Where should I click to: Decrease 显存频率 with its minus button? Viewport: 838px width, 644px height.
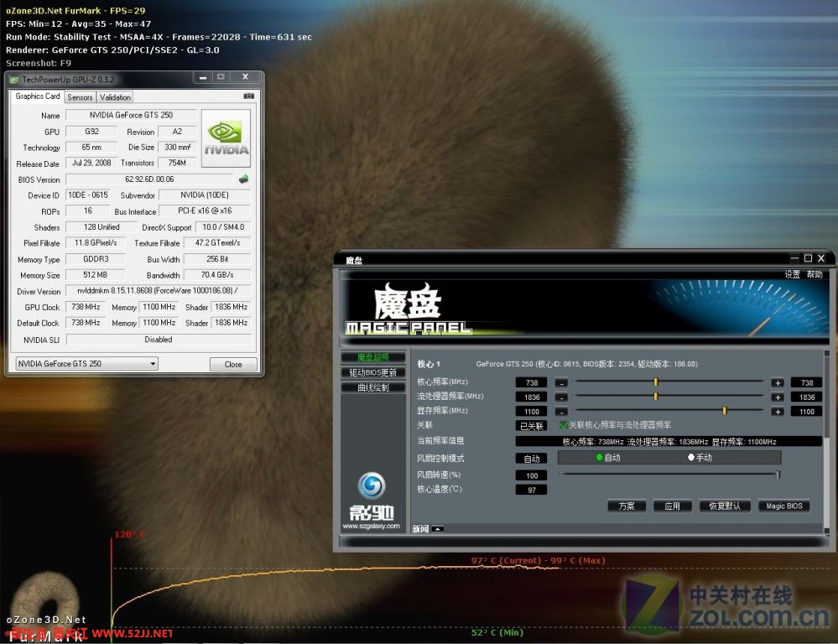561,412
